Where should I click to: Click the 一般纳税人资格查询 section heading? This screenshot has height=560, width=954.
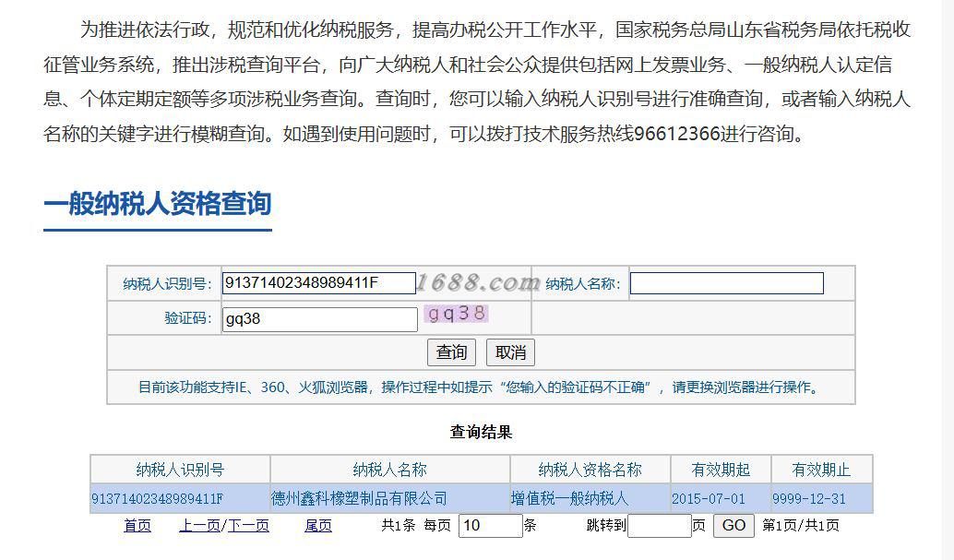tap(158, 203)
